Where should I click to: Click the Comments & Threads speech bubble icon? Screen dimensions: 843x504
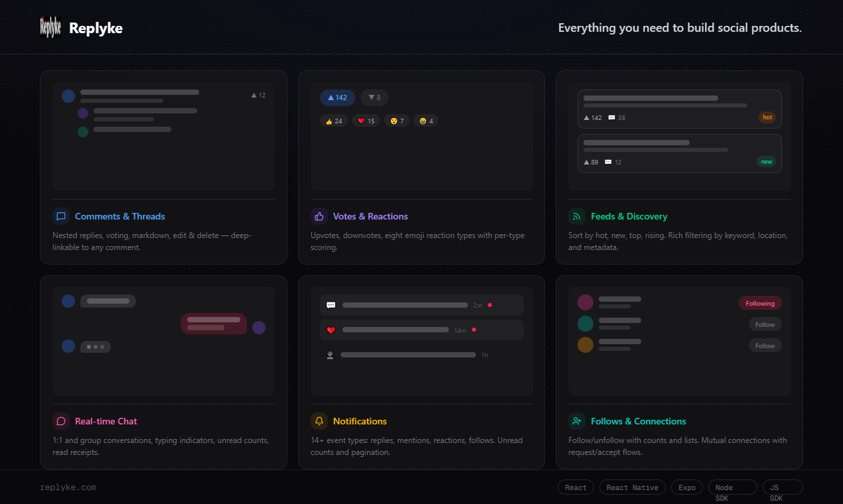pyautogui.click(x=60, y=216)
